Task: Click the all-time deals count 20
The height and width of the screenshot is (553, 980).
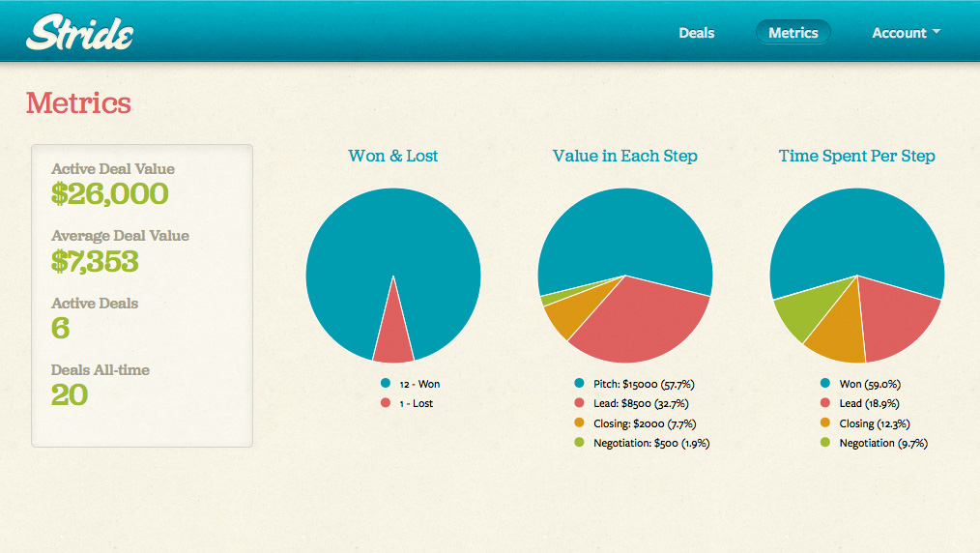Action: coord(69,394)
